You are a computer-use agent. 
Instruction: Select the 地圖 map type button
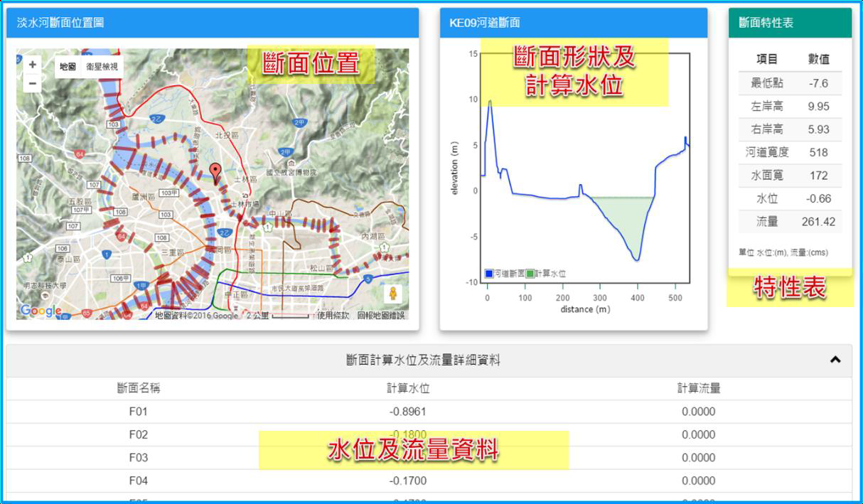coord(68,67)
